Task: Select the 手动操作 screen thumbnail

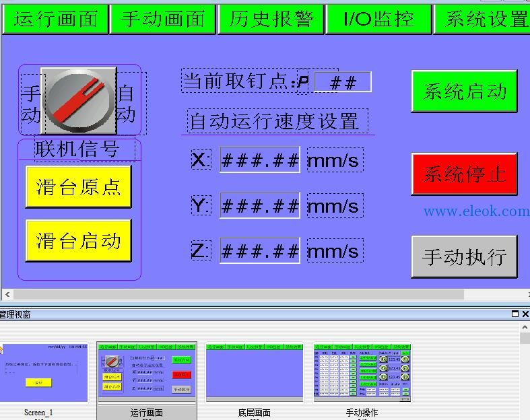Action: point(362,373)
